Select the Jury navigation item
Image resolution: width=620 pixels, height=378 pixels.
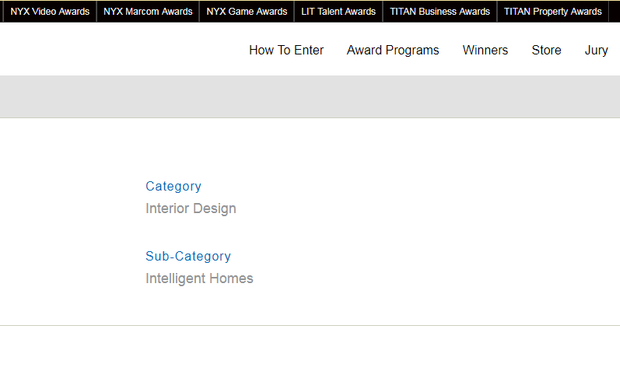pos(596,50)
